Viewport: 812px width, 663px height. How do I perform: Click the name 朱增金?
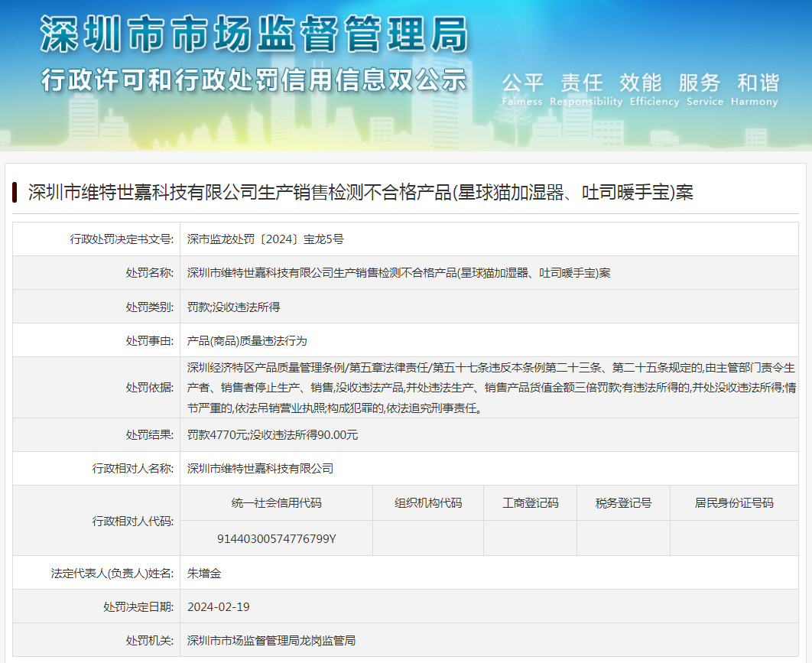[x=204, y=574]
